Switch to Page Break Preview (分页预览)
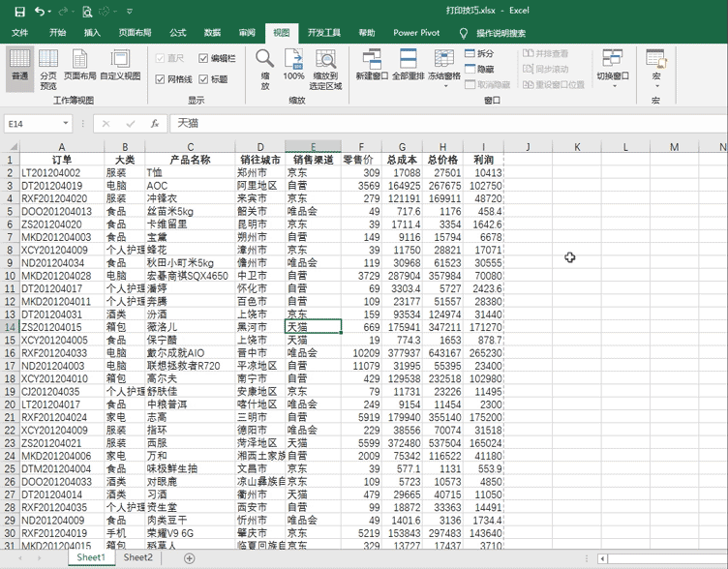Screen dimensions: 728x569 [48, 70]
